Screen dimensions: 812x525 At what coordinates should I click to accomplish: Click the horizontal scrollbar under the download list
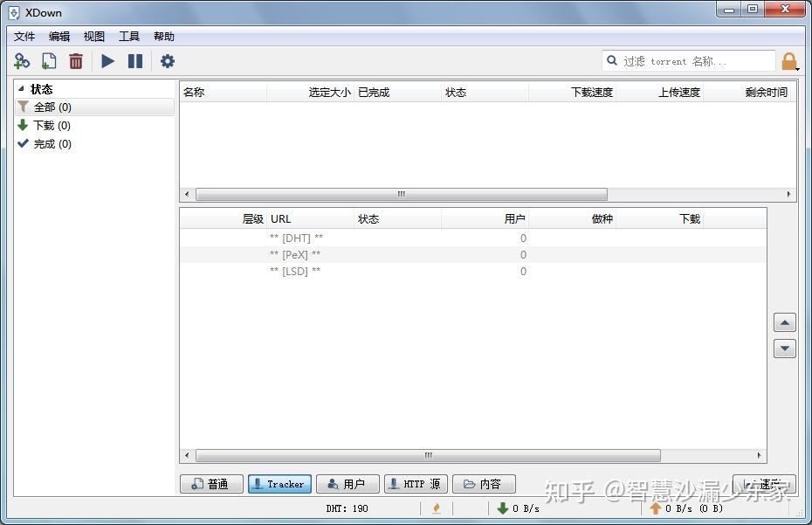click(x=400, y=194)
